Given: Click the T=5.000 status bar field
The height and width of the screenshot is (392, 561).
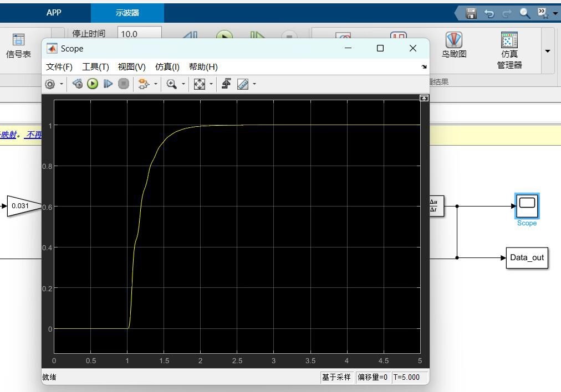Looking at the screenshot, I should (x=409, y=378).
